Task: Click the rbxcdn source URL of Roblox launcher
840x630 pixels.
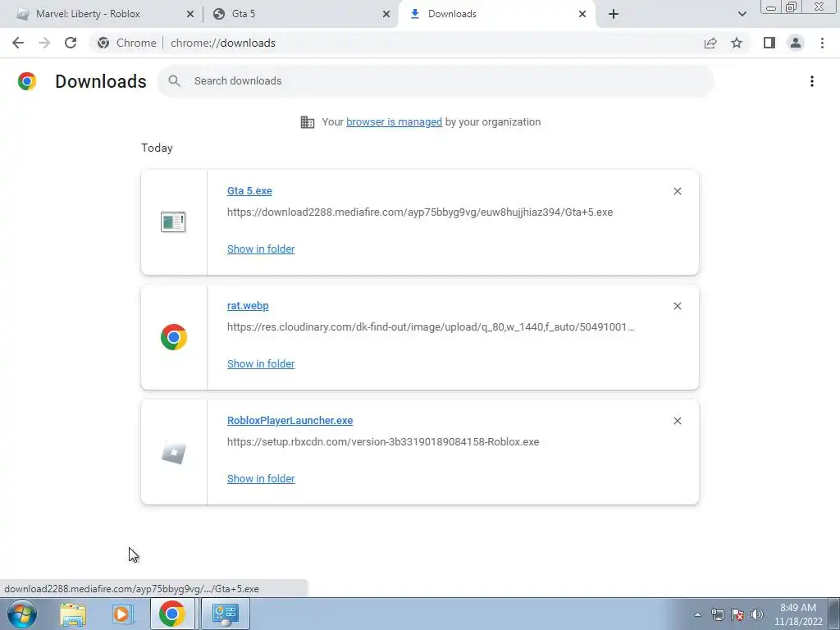Action: tap(383, 442)
